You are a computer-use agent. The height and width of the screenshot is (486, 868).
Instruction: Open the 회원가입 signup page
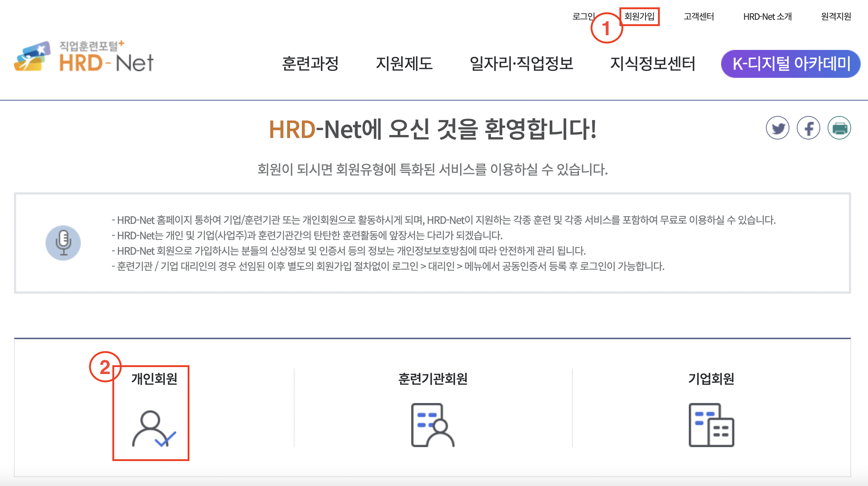coord(640,16)
